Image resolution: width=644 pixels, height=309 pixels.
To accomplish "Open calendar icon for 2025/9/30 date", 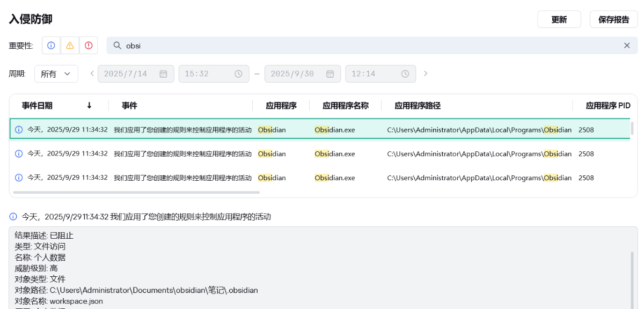I will pyautogui.click(x=330, y=73).
